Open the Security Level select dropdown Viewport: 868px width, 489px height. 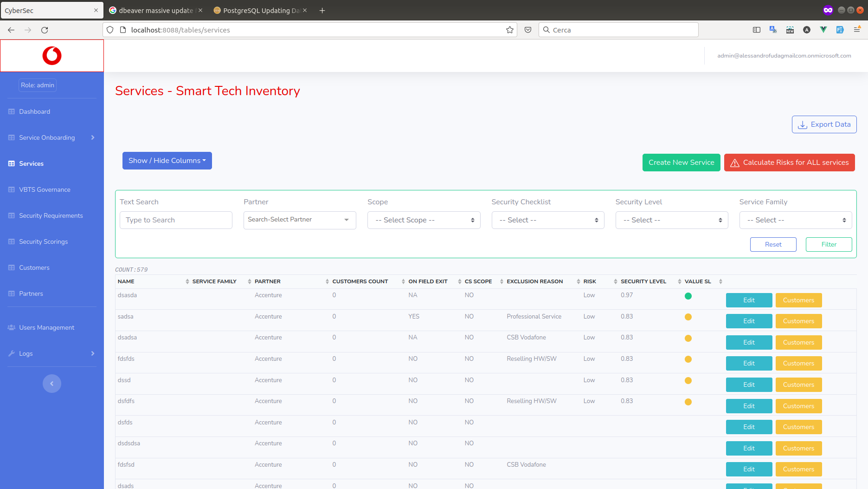(672, 220)
